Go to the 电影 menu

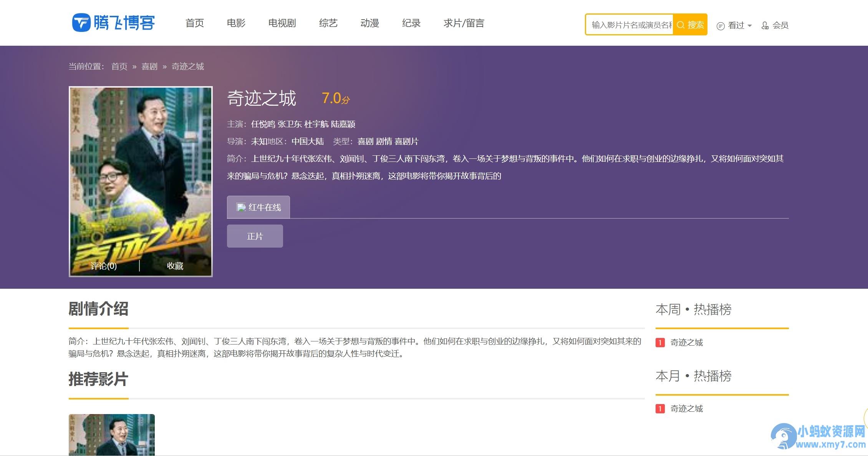pos(236,23)
